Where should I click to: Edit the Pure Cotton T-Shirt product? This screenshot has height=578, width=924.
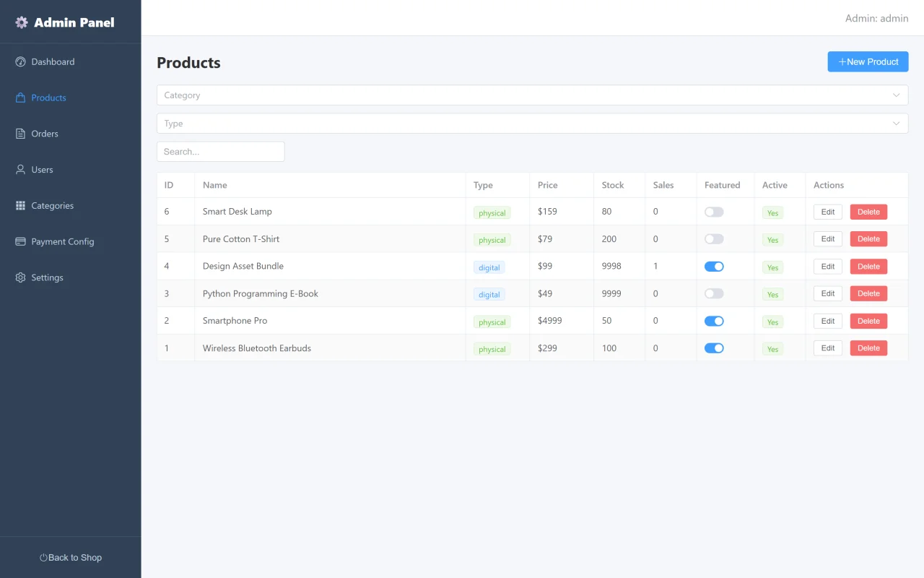coord(828,239)
